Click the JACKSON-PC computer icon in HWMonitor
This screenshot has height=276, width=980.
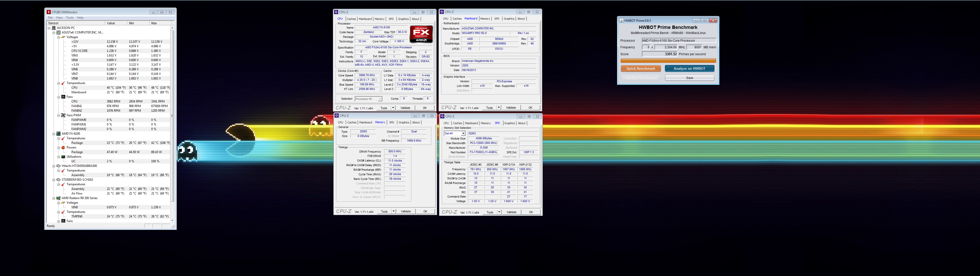[x=54, y=28]
